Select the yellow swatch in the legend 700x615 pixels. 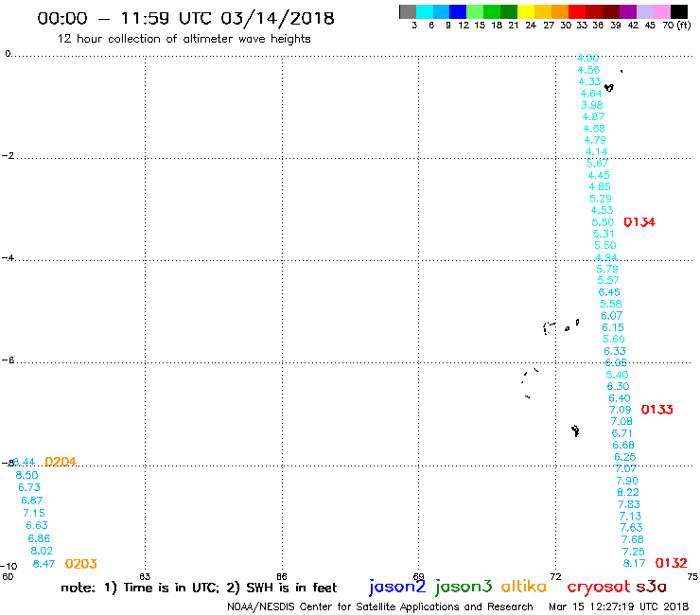526,11
